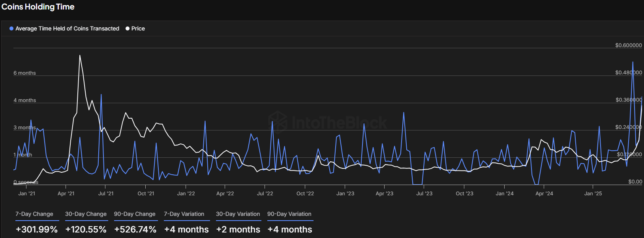Toggle the Average Time Held of Coins Transacted legend
The width and height of the screenshot is (644, 238).
pyautogui.click(x=64, y=28)
